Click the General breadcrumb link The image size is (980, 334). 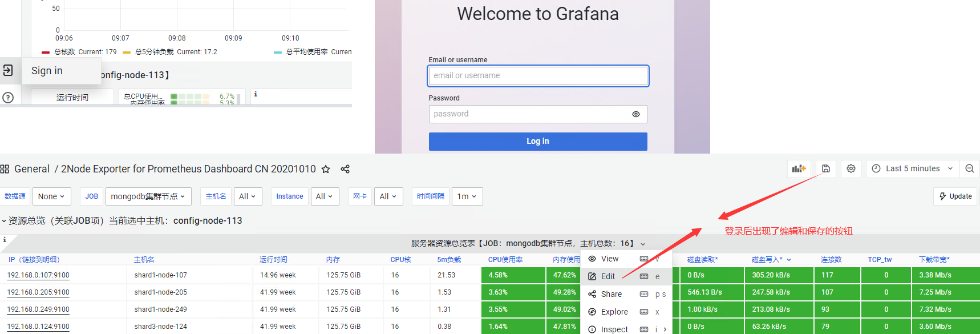pyautogui.click(x=32, y=169)
